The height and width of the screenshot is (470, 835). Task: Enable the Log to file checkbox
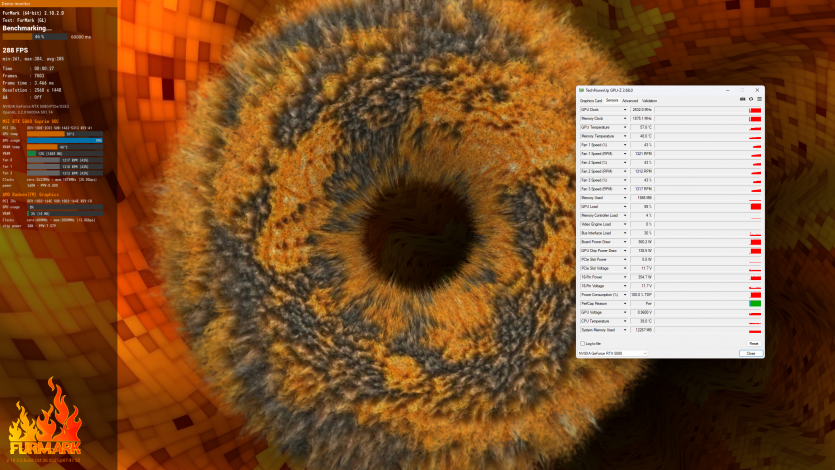tap(583, 343)
